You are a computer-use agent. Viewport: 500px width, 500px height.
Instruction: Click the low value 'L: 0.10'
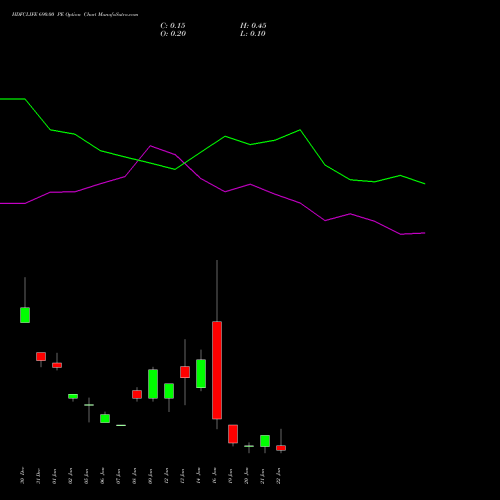click(x=253, y=34)
